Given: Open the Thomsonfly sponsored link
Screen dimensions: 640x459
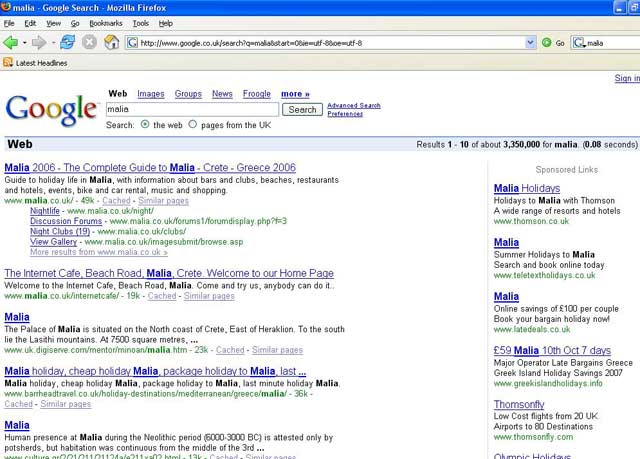Looking at the screenshot, I should [x=519, y=404].
